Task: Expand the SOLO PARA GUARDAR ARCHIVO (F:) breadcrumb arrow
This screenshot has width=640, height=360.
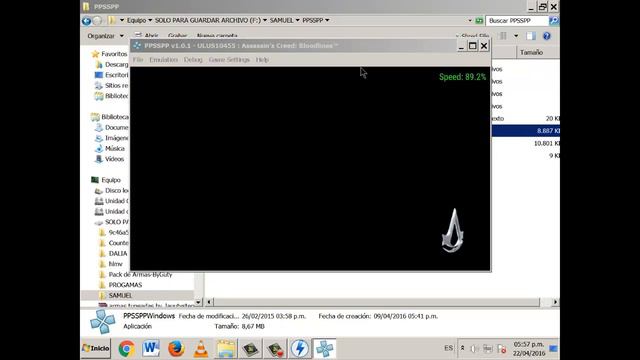Action: (265, 20)
